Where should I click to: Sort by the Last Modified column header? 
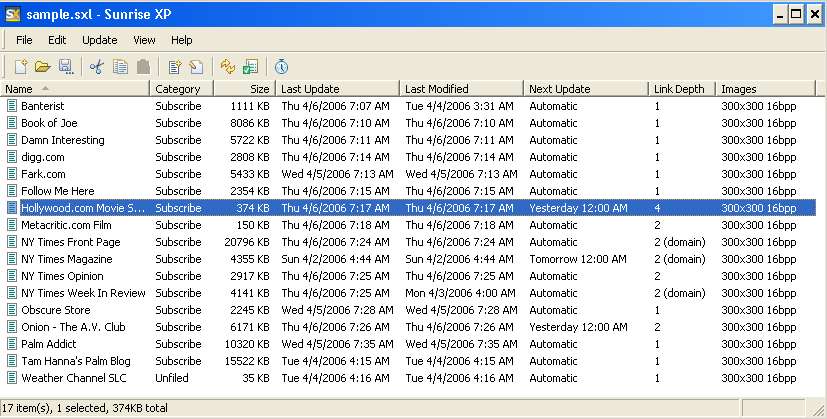(462, 89)
